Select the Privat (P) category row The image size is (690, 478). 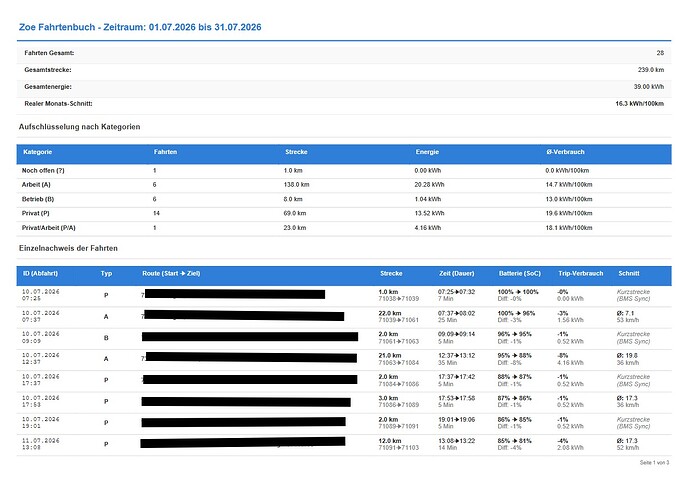click(344, 213)
